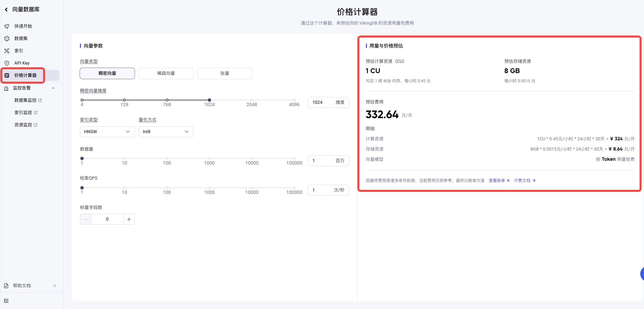Set dimension slider to 128
The width and height of the screenshot is (644, 309).
click(x=124, y=100)
